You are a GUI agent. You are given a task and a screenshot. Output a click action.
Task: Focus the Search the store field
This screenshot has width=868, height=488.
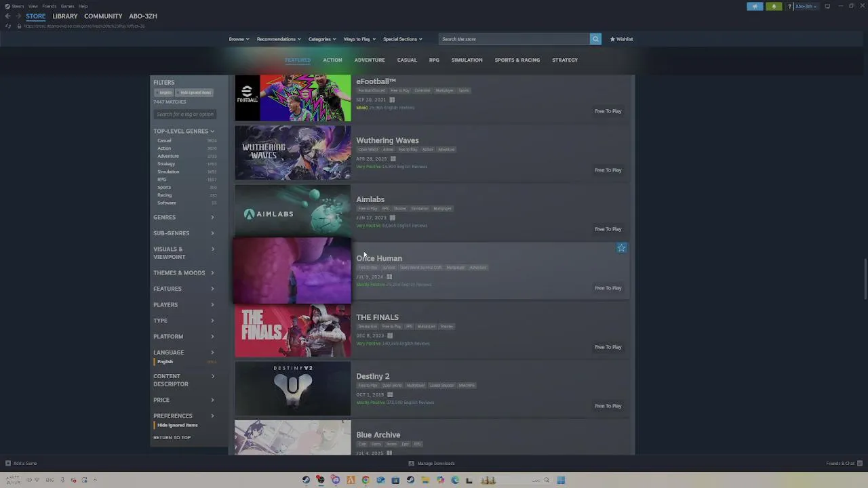514,39
